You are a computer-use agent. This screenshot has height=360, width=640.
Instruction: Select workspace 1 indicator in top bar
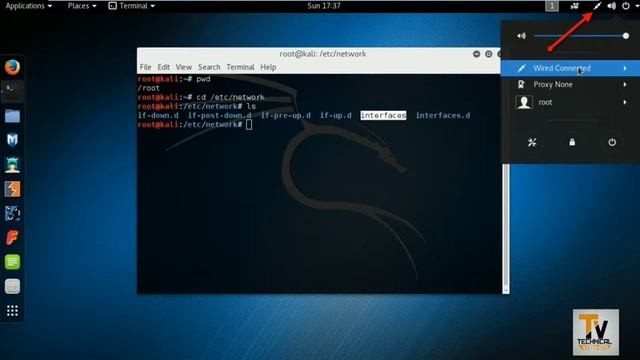pos(552,6)
